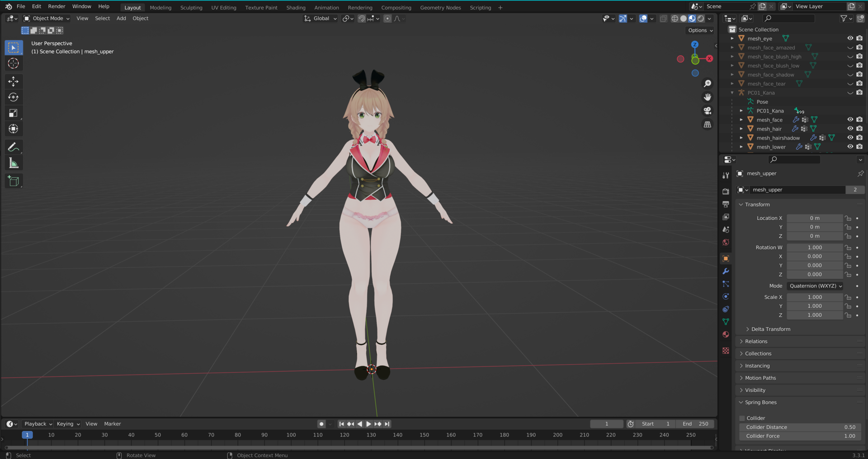Click the Z axis on navigation gizmo

pyautogui.click(x=695, y=45)
